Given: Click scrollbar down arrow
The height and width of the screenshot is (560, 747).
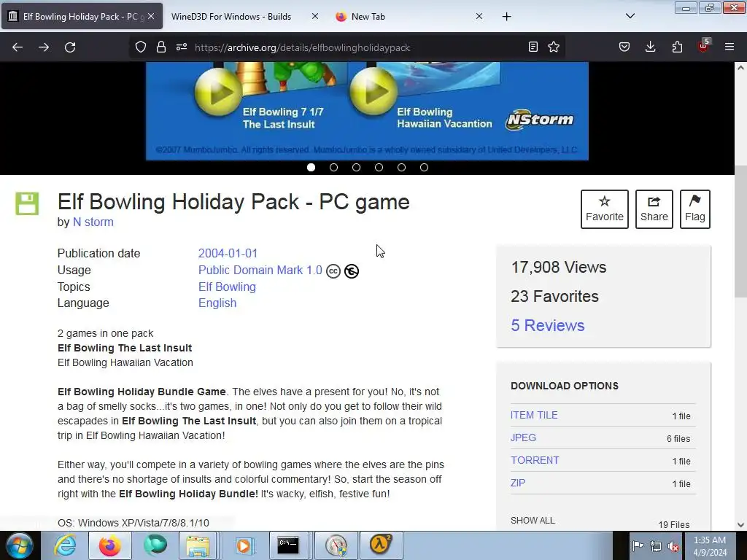Looking at the screenshot, I should [740, 525].
